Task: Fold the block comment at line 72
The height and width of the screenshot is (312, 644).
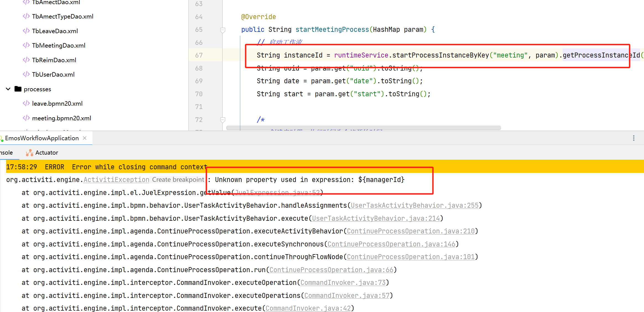Action: coord(223,120)
